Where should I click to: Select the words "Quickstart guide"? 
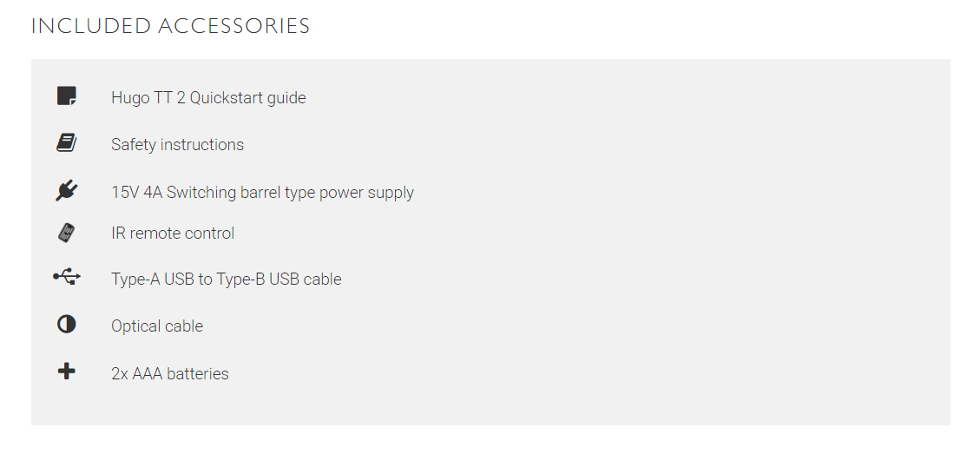(247, 98)
